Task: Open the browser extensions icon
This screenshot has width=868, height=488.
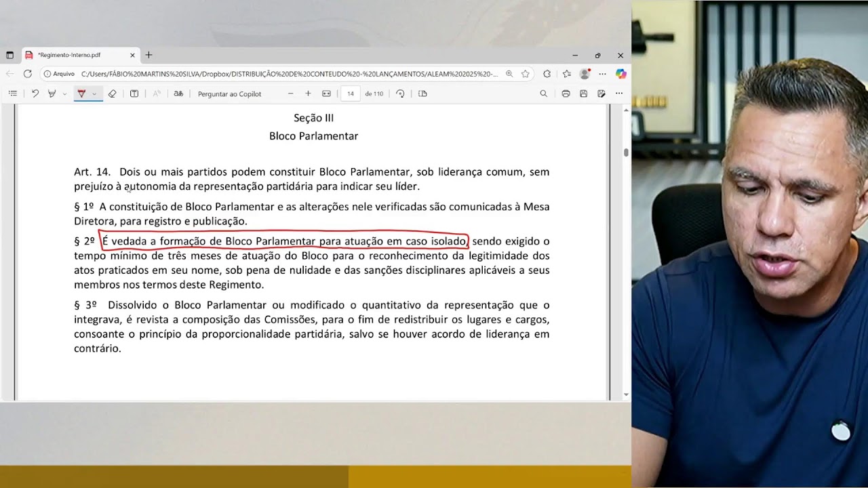Action: [x=547, y=74]
